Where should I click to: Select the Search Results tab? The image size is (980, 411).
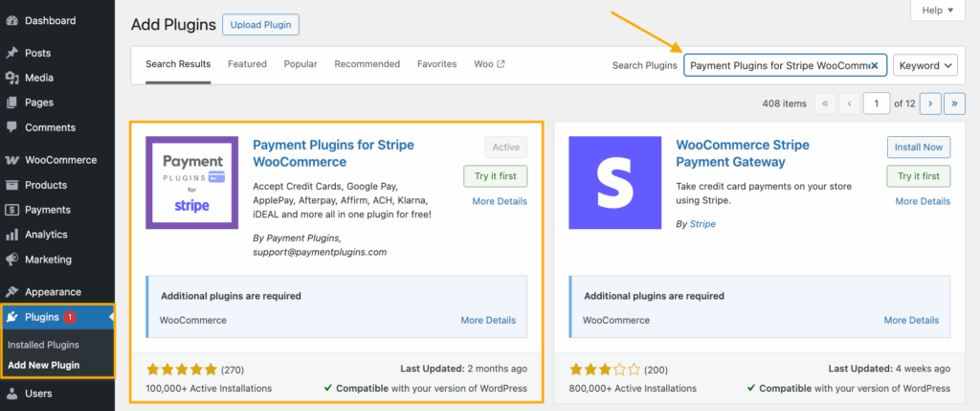178,64
